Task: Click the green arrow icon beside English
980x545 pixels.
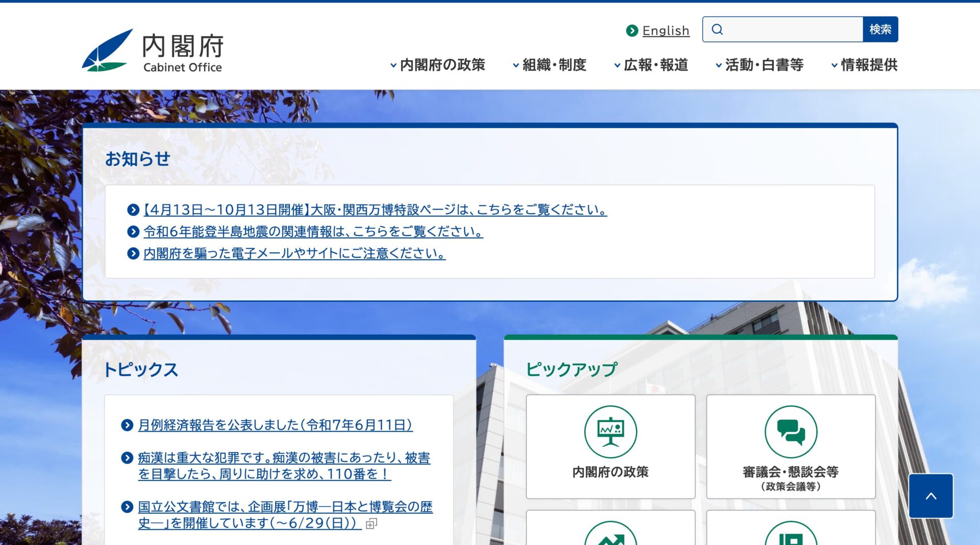Action: click(x=632, y=31)
